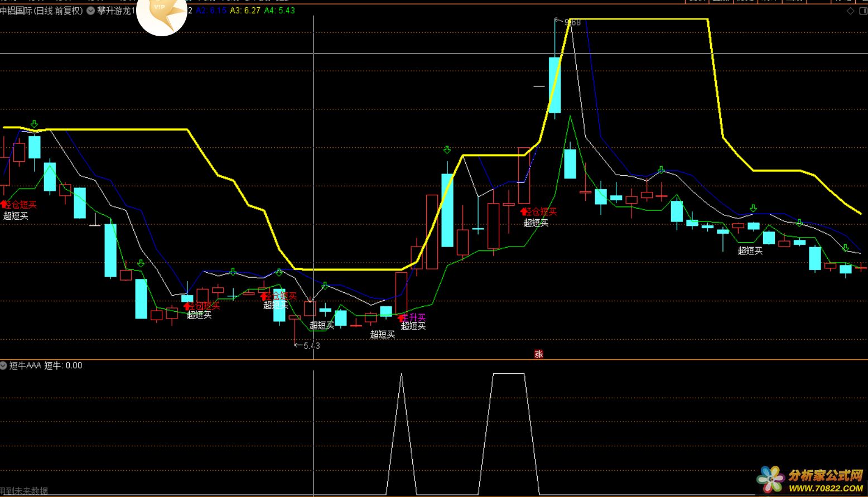
Task: Click the red 涨 marker on time axis
Action: pos(538,354)
